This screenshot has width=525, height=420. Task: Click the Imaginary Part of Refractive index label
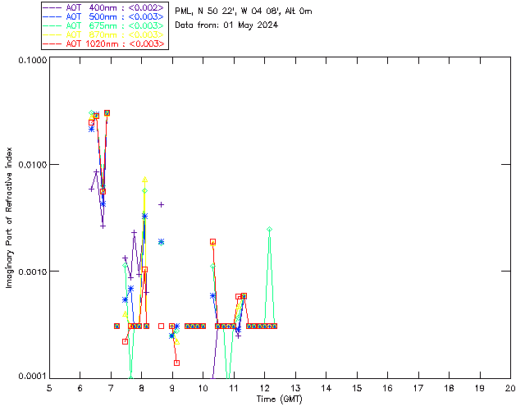[x=9, y=217]
